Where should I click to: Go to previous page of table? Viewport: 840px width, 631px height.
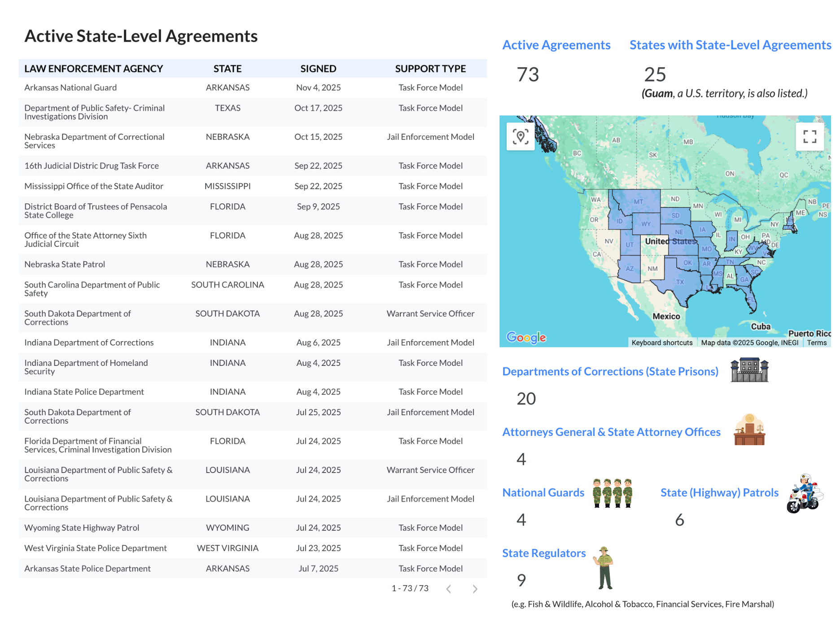pyautogui.click(x=448, y=589)
